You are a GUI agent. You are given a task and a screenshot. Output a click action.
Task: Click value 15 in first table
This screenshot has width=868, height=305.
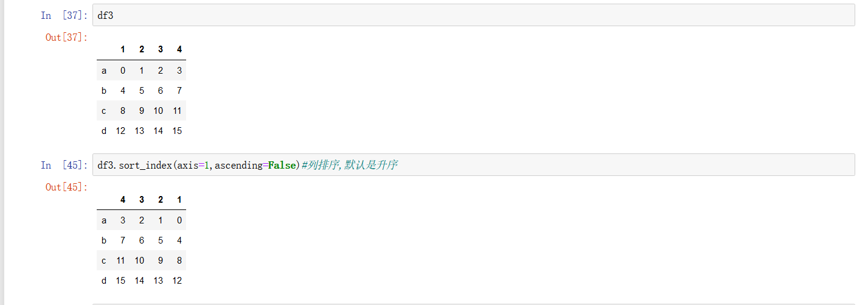point(177,131)
